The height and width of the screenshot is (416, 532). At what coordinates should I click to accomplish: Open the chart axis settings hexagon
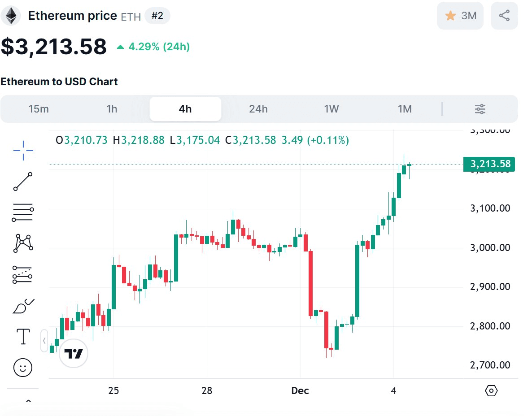[x=491, y=391]
